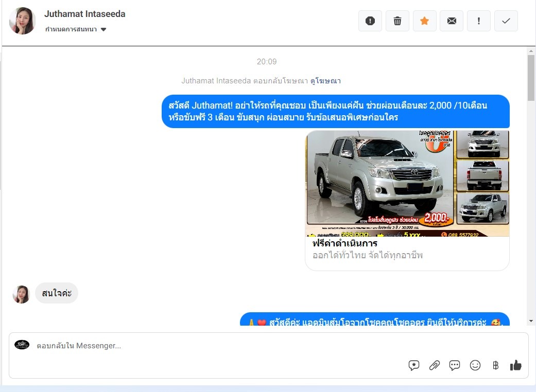Open saved replies speech bubble with star

(414, 365)
